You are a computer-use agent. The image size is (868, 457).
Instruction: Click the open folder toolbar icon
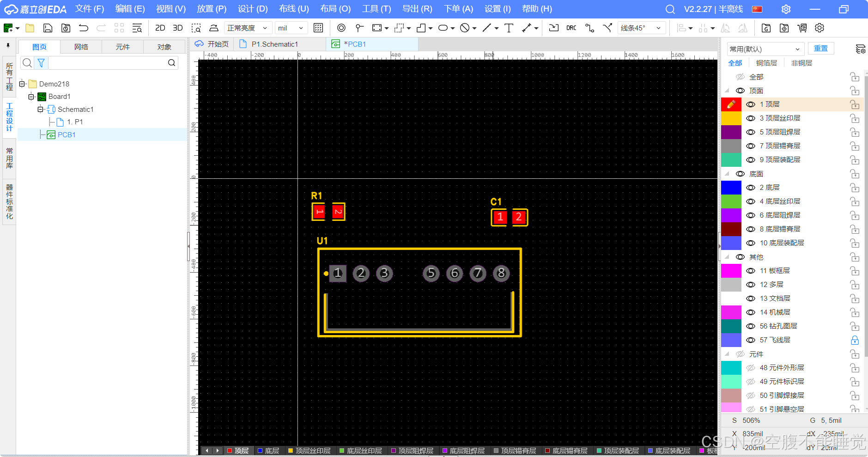(x=30, y=28)
